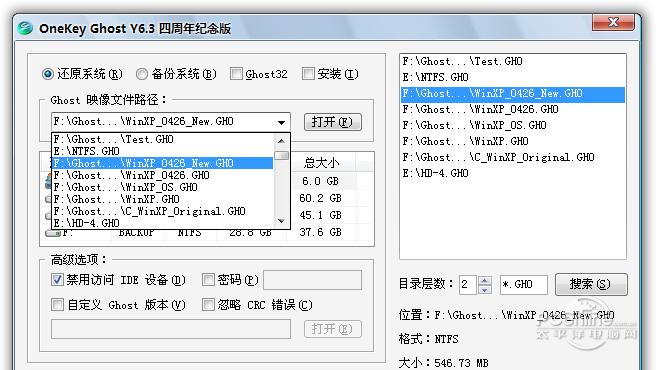
Task: Select C_WinXP_Original.GHO in right results list
Action: click(x=513, y=157)
